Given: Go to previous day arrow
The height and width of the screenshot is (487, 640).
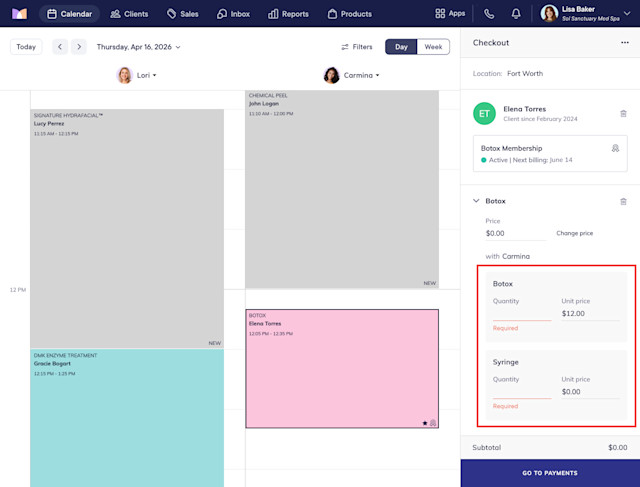Looking at the screenshot, I should (x=60, y=47).
